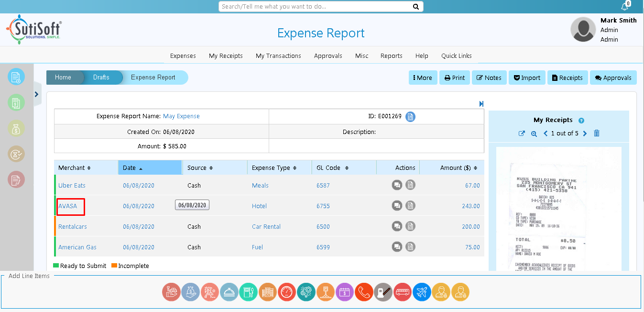Open the Help menu
Viewport: 644px width, 312px height.
click(422, 56)
